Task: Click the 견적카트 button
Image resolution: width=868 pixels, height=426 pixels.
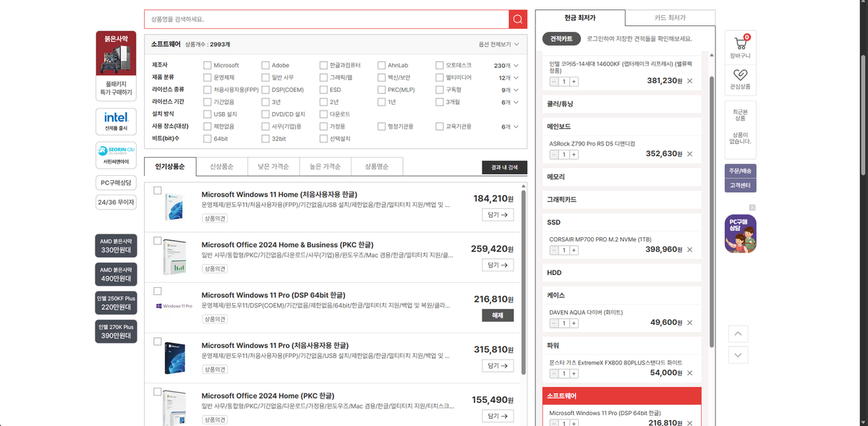Action: pyautogui.click(x=561, y=38)
